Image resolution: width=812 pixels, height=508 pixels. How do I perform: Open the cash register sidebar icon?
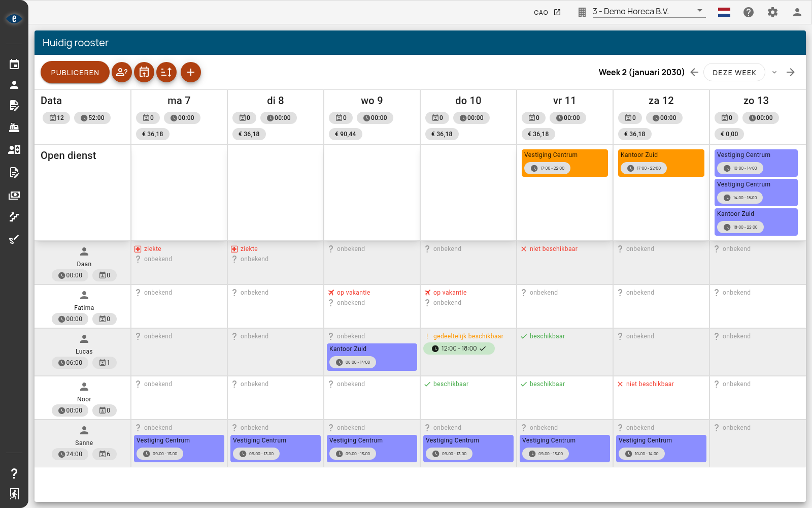[x=14, y=128]
